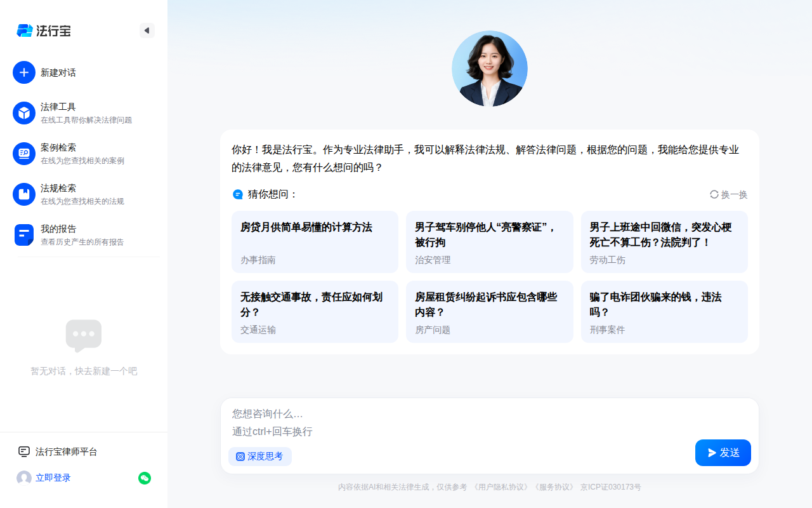This screenshot has width=812, height=508.
Task: Click the chat bubble icon beside 猜你想问
Action: coord(238,194)
